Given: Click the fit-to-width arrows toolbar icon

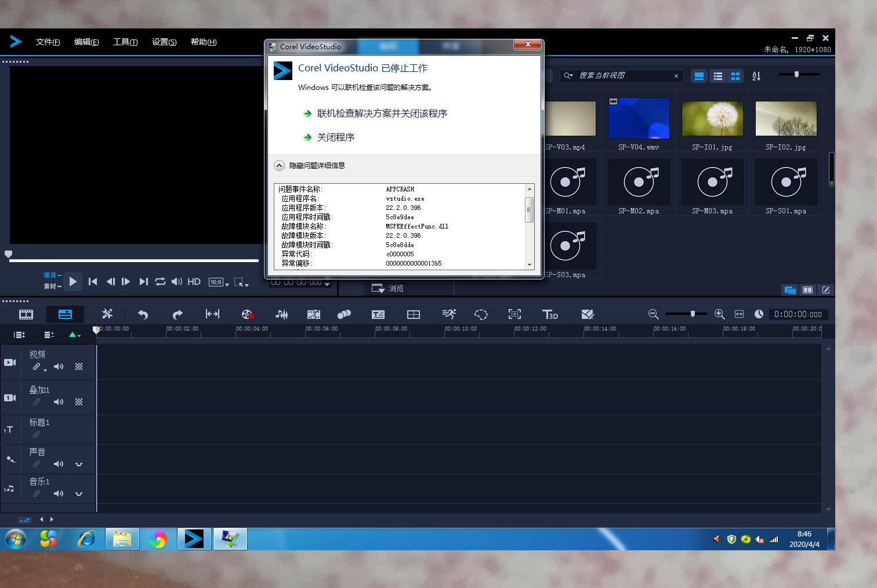Looking at the screenshot, I should click(212, 314).
